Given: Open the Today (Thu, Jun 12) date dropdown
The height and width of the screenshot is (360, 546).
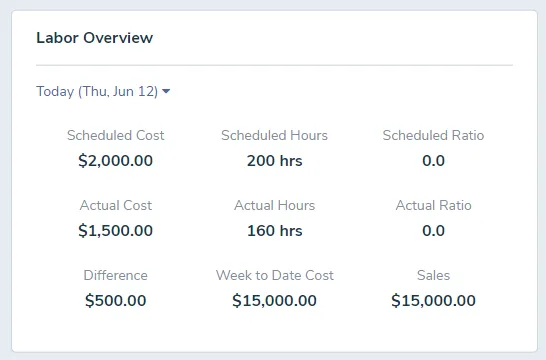Looking at the screenshot, I should tap(103, 92).
